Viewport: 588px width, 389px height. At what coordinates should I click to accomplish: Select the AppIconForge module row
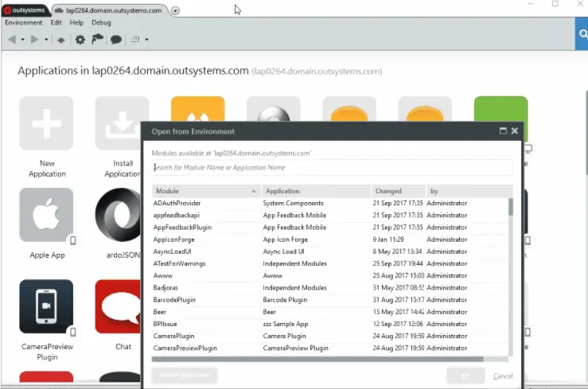tap(330, 239)
